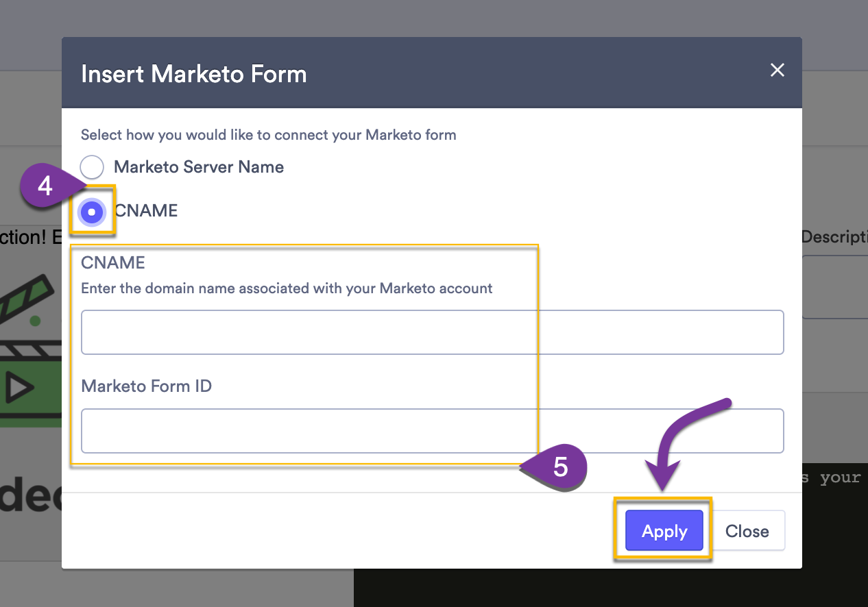Select the Marketo Server Name radio option
Image resolution: width=868 pixels, height=607 pixels.
point(92,167)
